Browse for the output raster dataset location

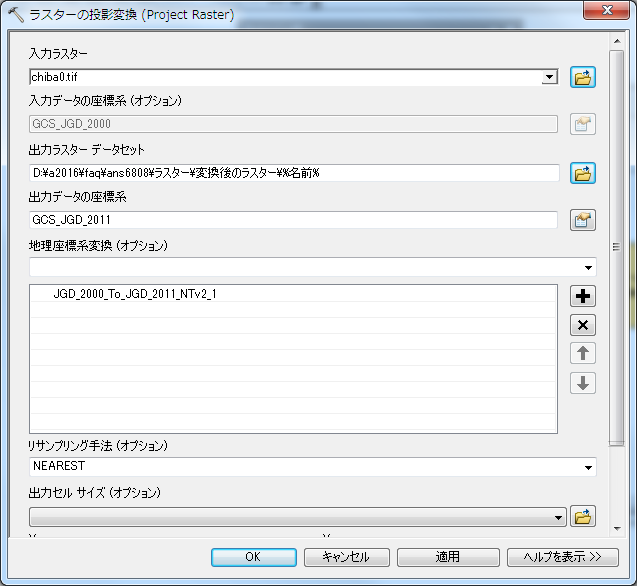pyautogui.click(x=583, y=173)
